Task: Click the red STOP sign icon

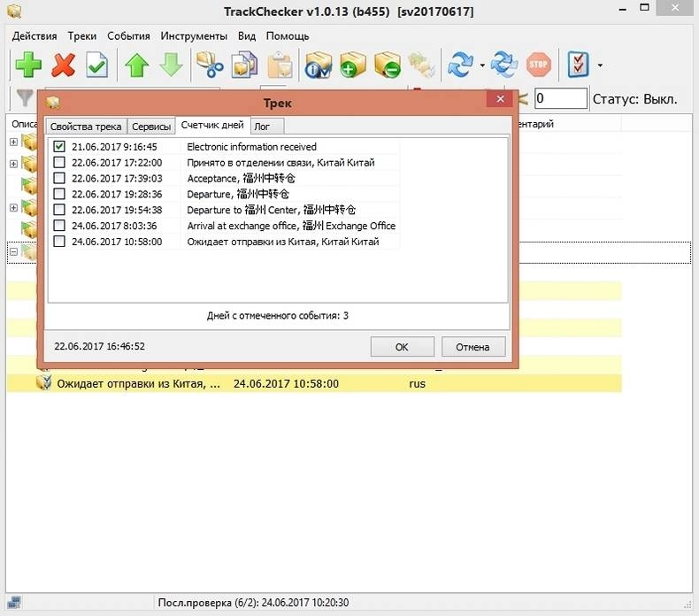Action: pyautogui.click(x=539, y=65)
